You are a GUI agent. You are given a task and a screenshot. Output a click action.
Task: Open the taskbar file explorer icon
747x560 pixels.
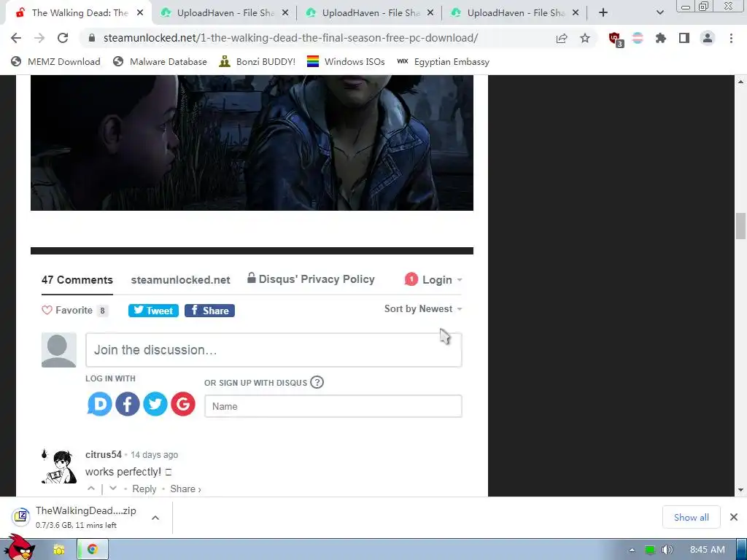59,550
